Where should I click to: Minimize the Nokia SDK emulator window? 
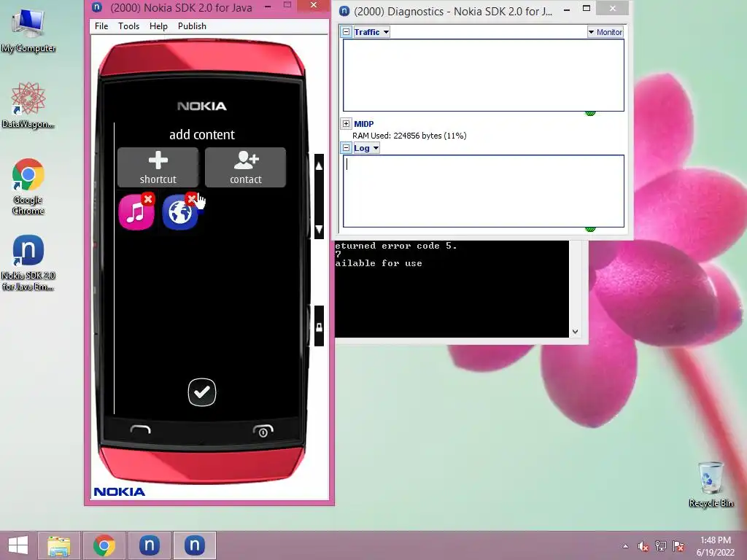pyautogui.click(x=268, y=6)
